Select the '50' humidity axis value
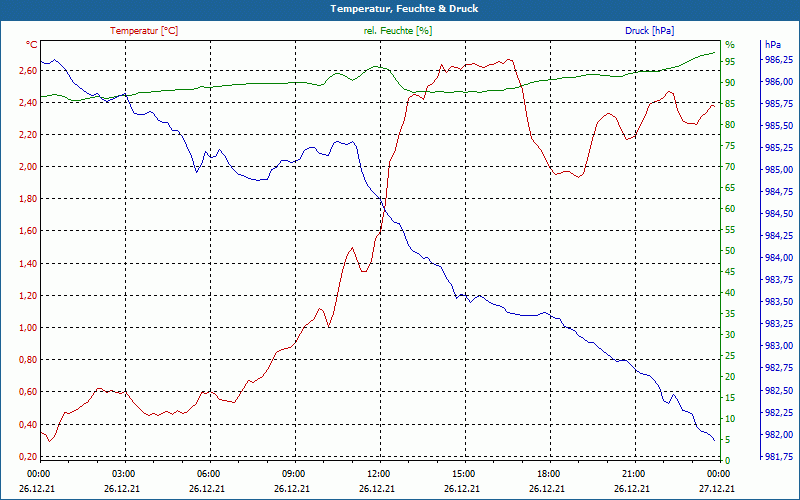800x500 pixels. click(x=730, y=251)
